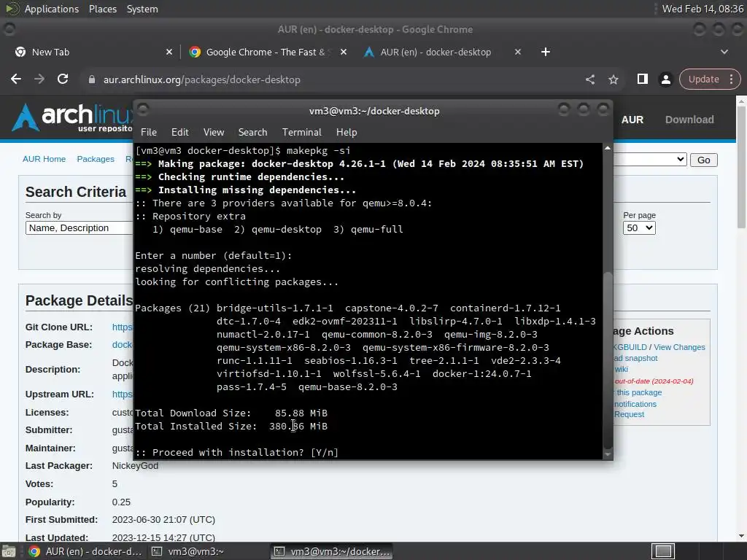The width and height of the screenshot is (747, 560).
Task: Click terminal scrollbar up arrow
Action: click(608, 148)
